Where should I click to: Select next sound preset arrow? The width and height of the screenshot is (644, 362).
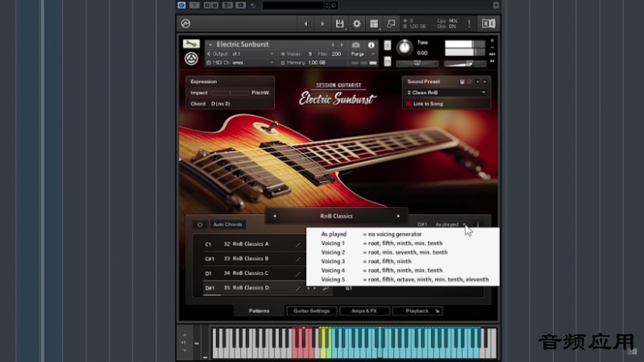click(484, 81)
